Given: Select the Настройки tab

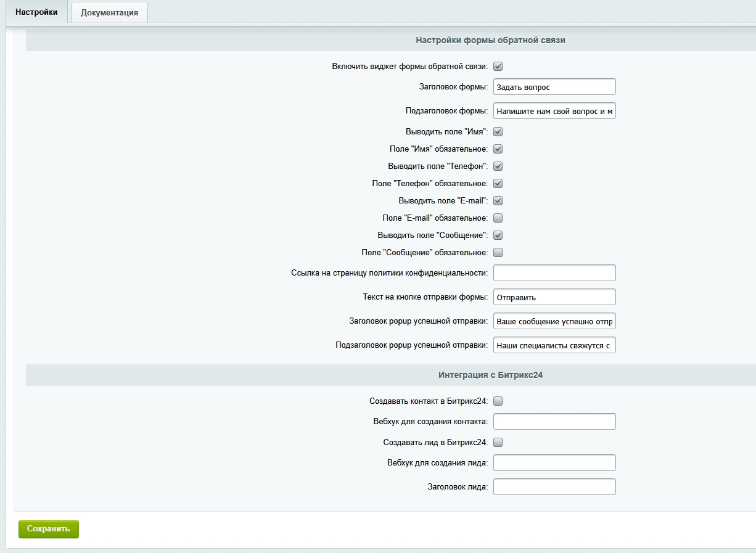Looking at the screenshot, I should tap(36, 12).
